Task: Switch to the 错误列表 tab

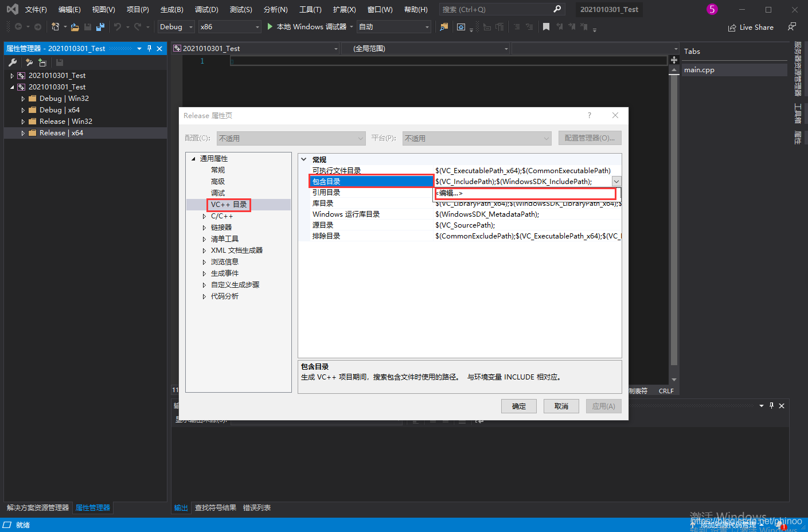Action: (x=257, y=508)
